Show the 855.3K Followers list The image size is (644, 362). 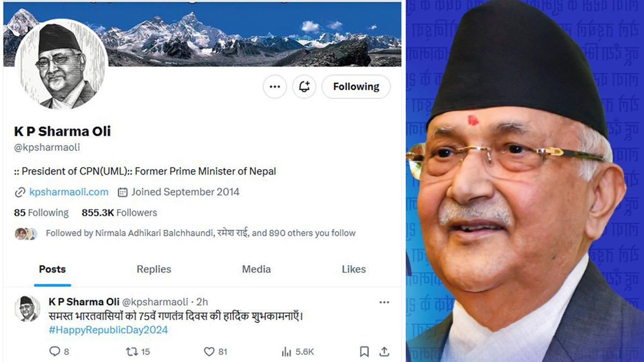click(x=119, y=213)
